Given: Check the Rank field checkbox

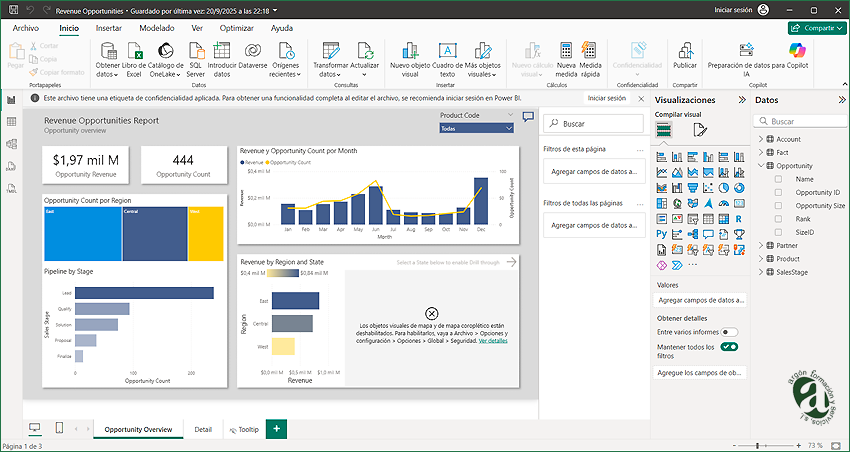Looking at the screenshot, I should 778,219.
